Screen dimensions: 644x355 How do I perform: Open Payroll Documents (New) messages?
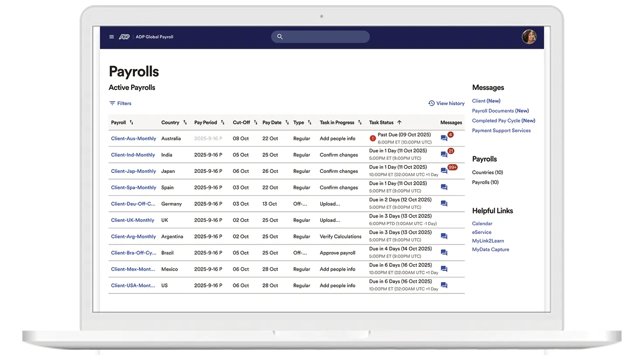(x=500, y=111)
